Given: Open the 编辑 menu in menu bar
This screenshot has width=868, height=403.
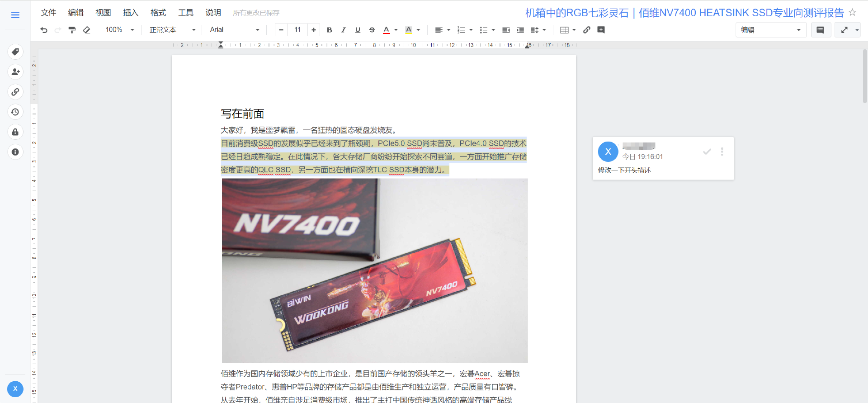Looking at the screenshot, I should coord(75,13).
